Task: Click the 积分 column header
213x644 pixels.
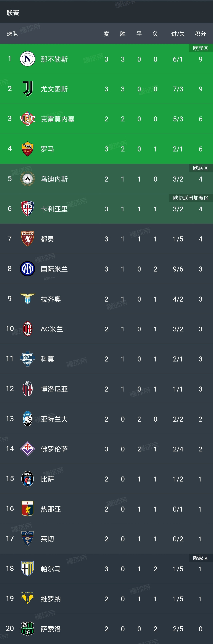Action: 200,34
